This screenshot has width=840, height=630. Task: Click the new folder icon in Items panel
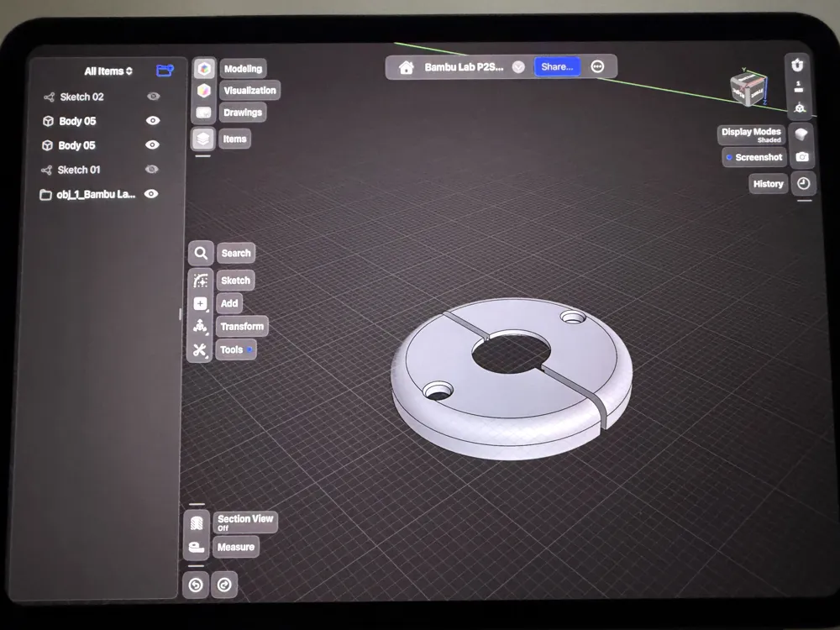coord(165,71)
